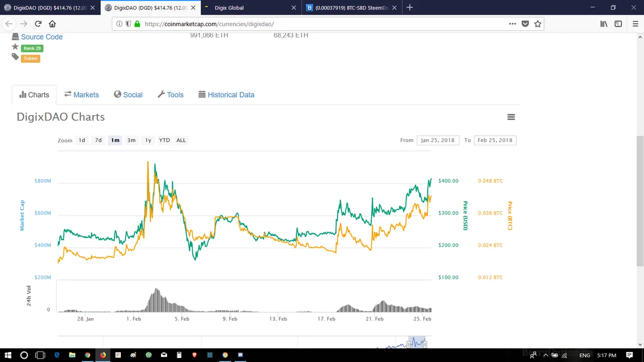Click the green padlock security icon
This screenshot has width=644, height=362.
pos(137,24)
